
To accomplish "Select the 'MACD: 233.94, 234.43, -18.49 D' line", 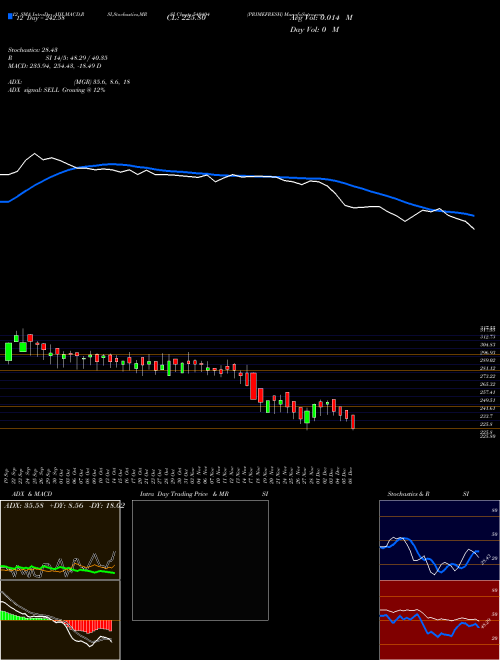I will point(55,66).
